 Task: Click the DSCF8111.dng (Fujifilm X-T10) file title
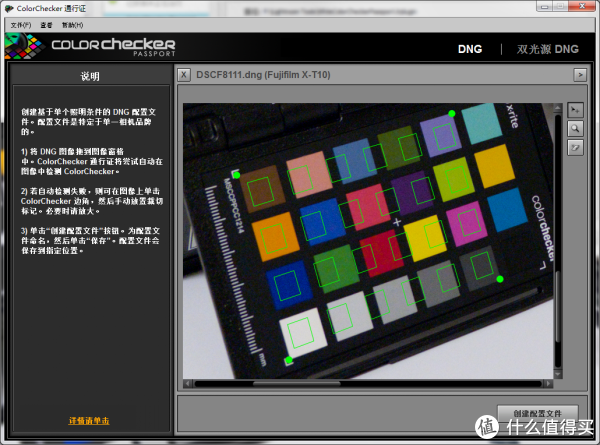coord(263,75)
